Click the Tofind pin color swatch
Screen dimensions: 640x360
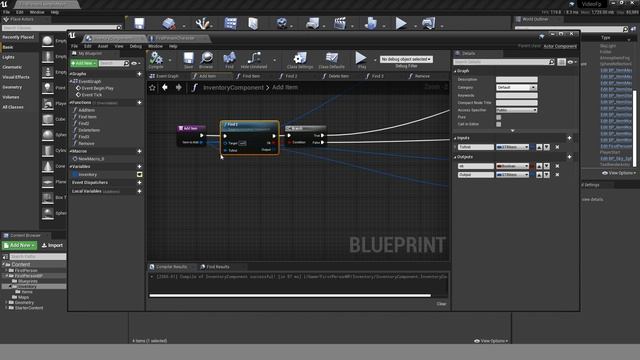pos(533,147)
